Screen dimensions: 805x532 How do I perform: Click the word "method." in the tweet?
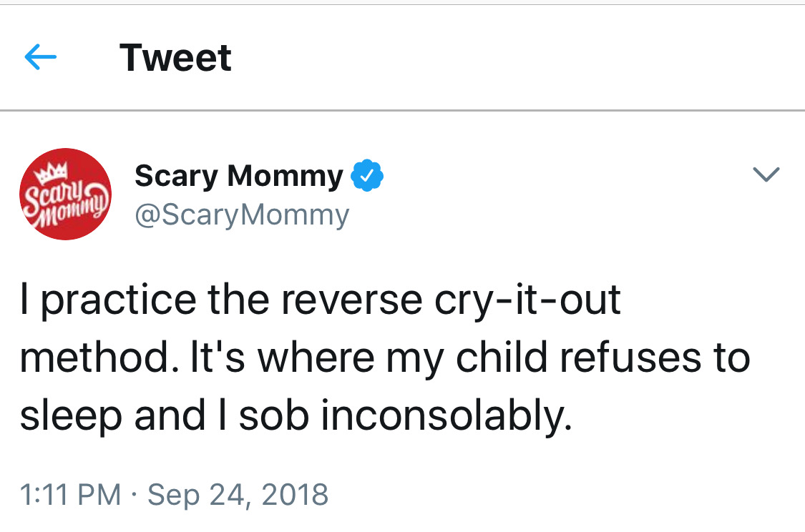97,358
